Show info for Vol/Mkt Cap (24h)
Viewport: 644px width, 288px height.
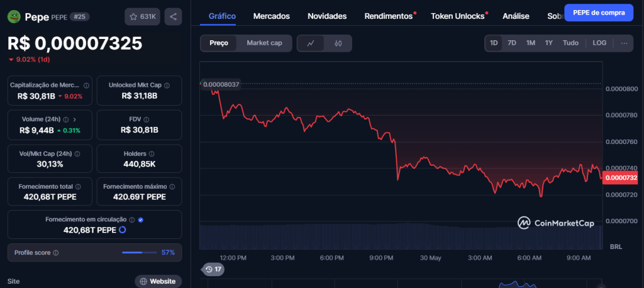click(x=77, y=153)
